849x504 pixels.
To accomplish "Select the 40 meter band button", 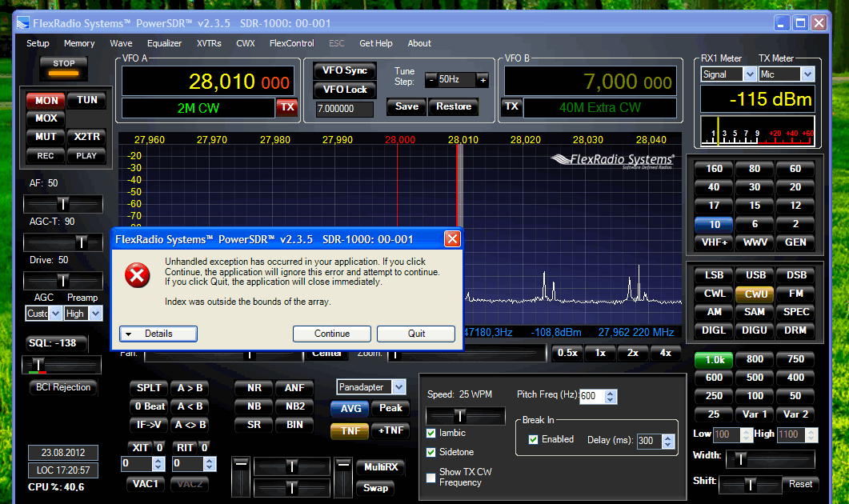I will 714,187.
